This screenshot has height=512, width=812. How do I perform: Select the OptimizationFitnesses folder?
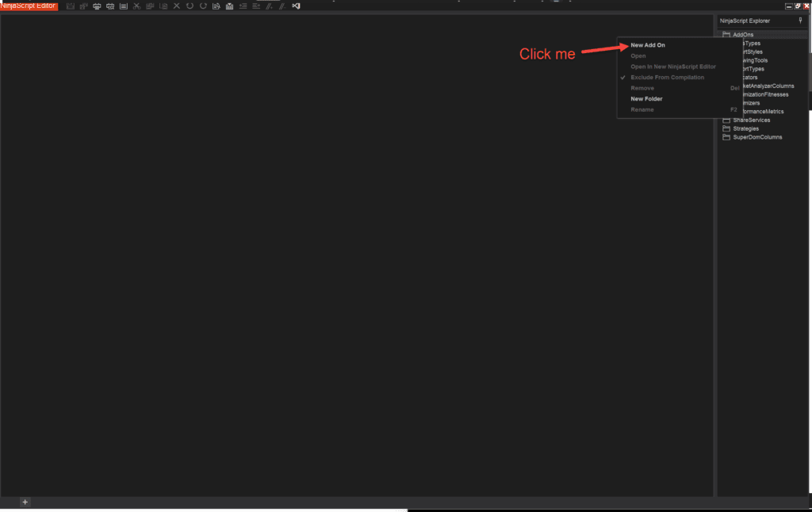[x=765, y=95]
